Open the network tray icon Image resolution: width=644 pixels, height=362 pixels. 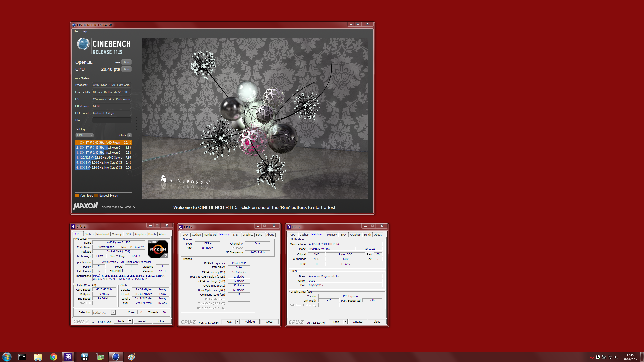[x=610, y=357]
